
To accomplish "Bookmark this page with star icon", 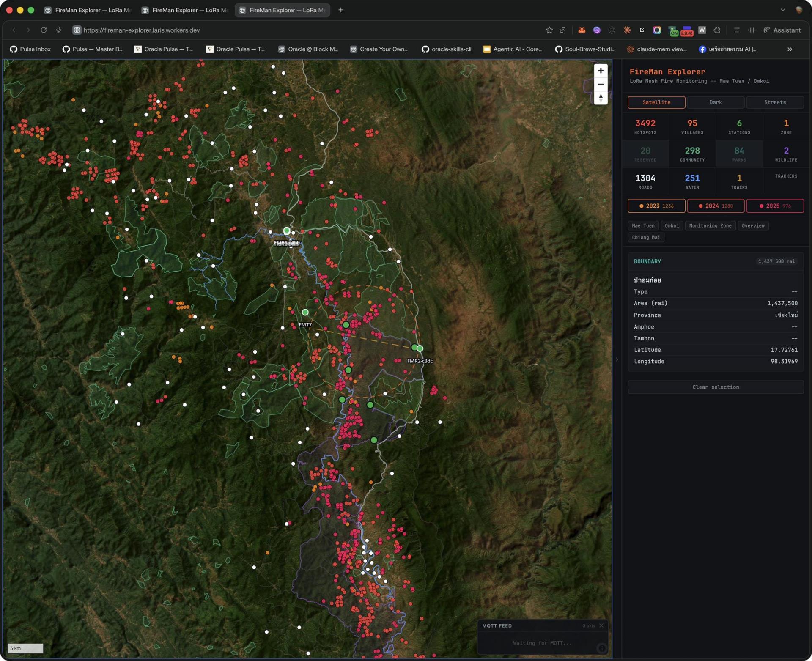I will [x=549, y=30].
